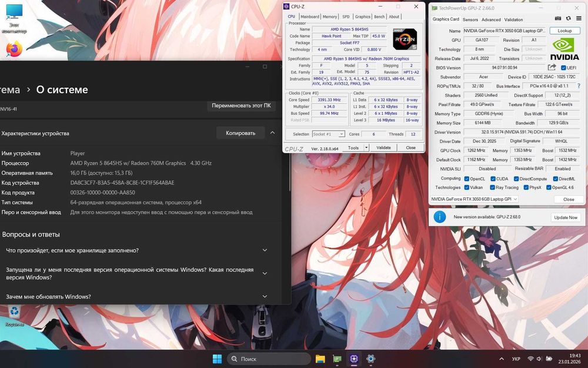Click Переименовать этот ПК button
The image size is (588, 368).
(241, 105)
